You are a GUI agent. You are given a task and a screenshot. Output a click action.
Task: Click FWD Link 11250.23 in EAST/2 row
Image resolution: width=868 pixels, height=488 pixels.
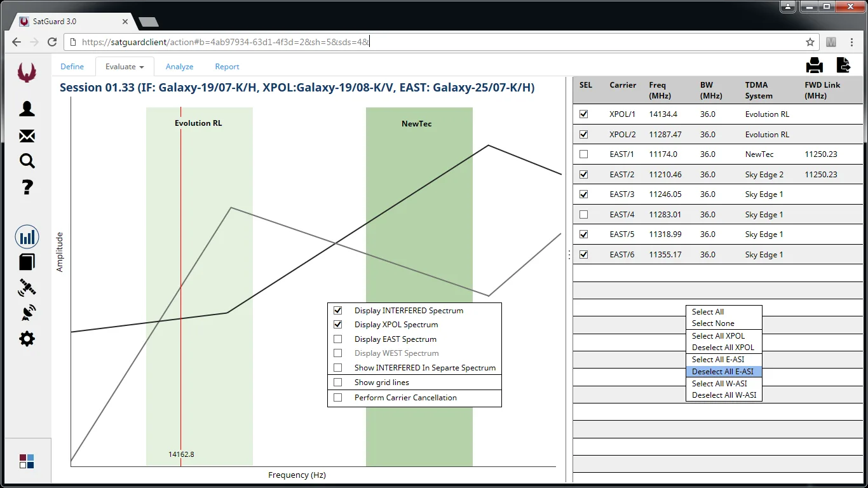coord(821,175)
